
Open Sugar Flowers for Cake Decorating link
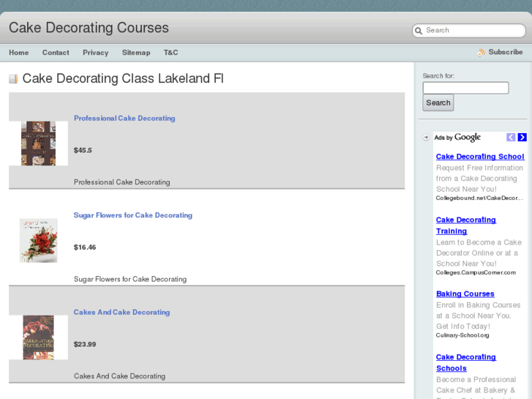pos(133,215)
